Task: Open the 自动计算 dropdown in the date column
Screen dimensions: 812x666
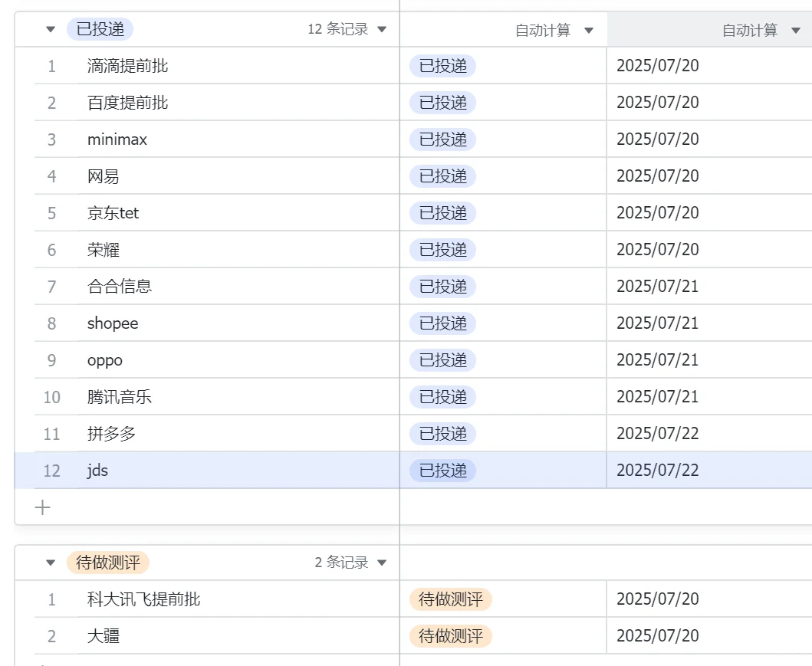Action: point(796,31)
